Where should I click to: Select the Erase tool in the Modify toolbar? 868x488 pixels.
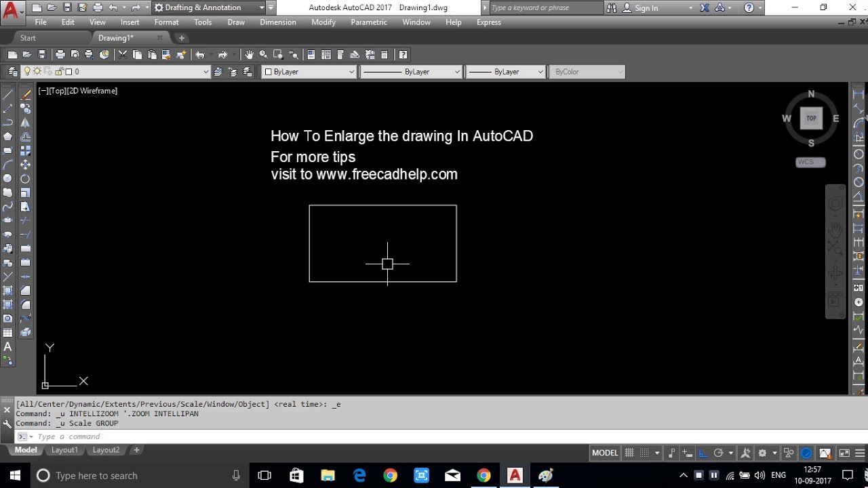pyautogui.click(x=25, y=94)
